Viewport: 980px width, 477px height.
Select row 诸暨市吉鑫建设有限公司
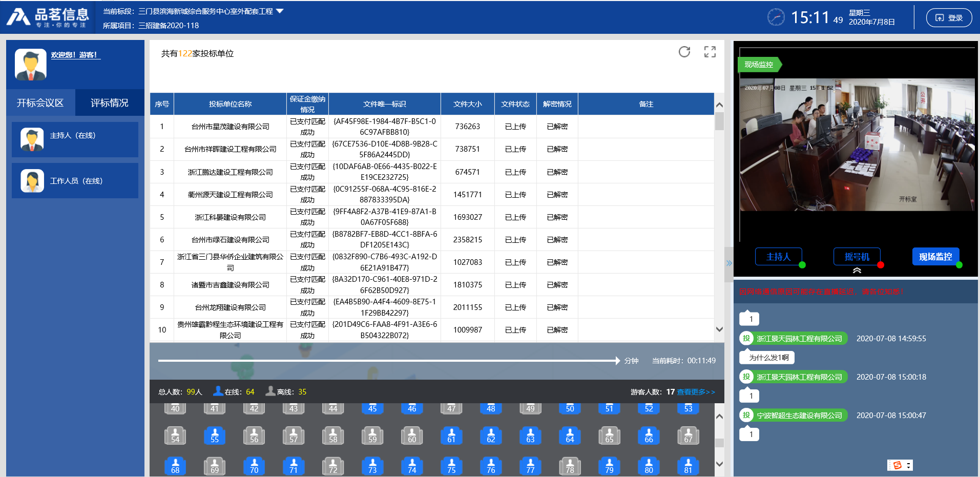[432, 284]
